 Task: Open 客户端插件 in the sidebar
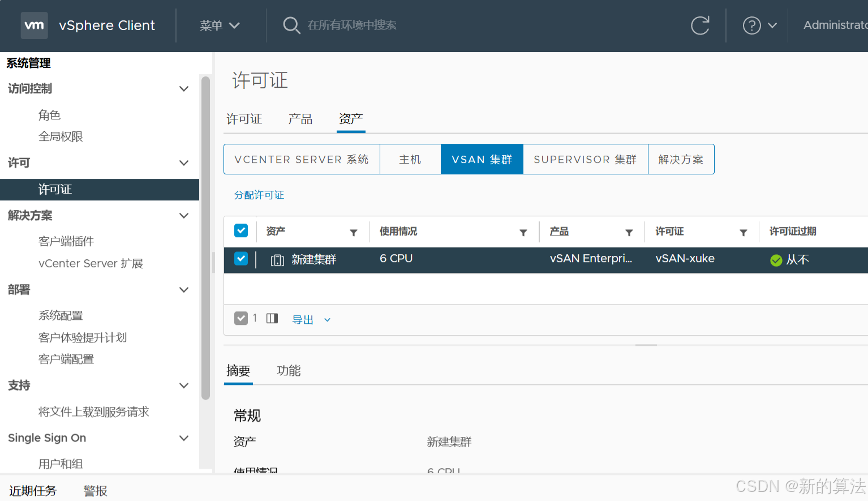[66, 241]
